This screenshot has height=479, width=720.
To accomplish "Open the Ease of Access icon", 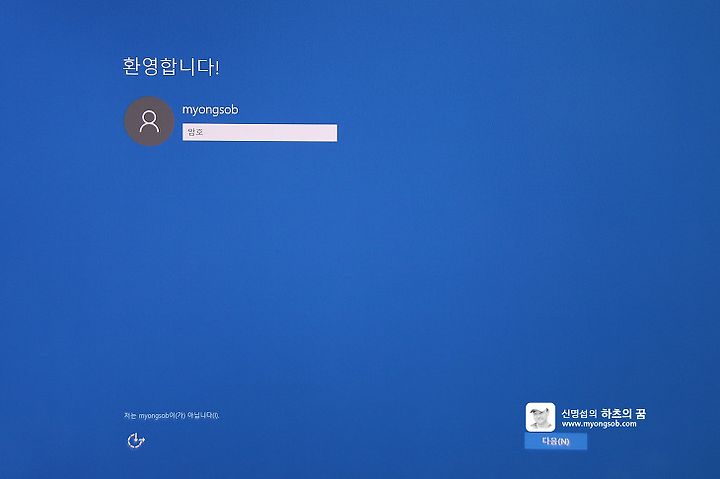I will point(136,440).
